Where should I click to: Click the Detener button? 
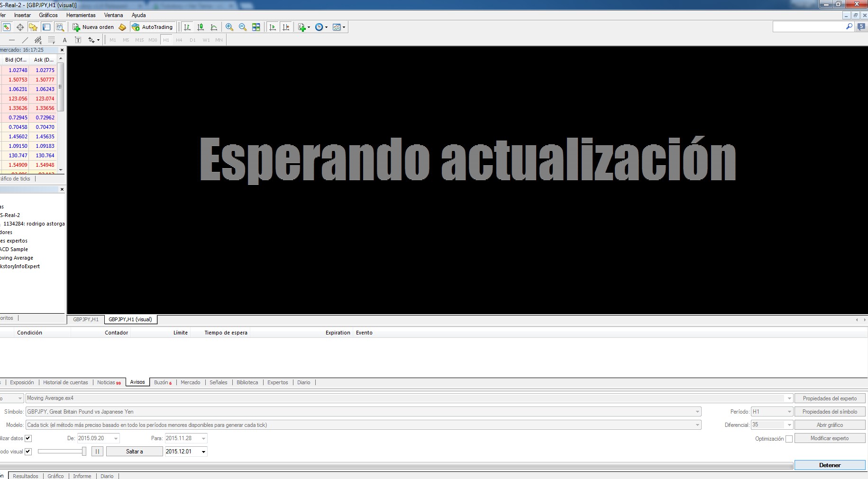(x=830, y=465)
